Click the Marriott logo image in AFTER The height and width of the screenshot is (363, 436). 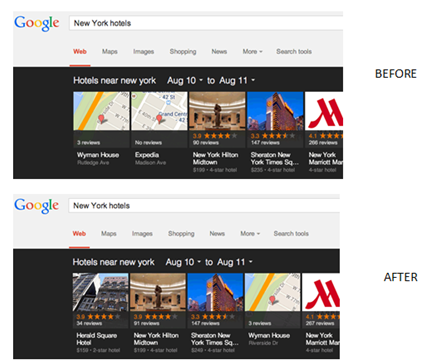321,292
